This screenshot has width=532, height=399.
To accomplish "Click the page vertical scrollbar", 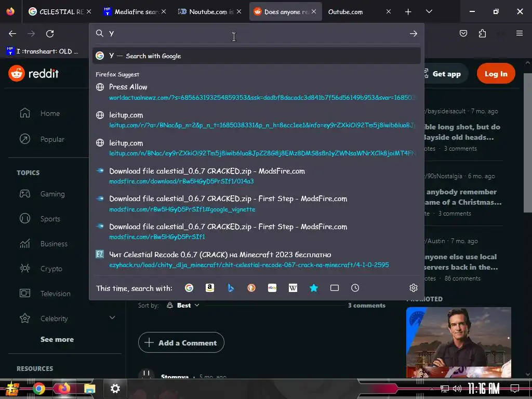I will point(528,142).
